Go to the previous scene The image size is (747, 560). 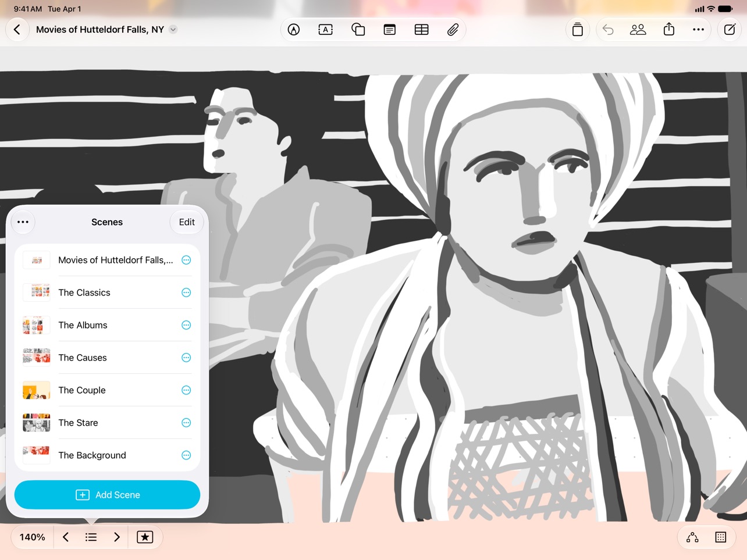point(66,537)
